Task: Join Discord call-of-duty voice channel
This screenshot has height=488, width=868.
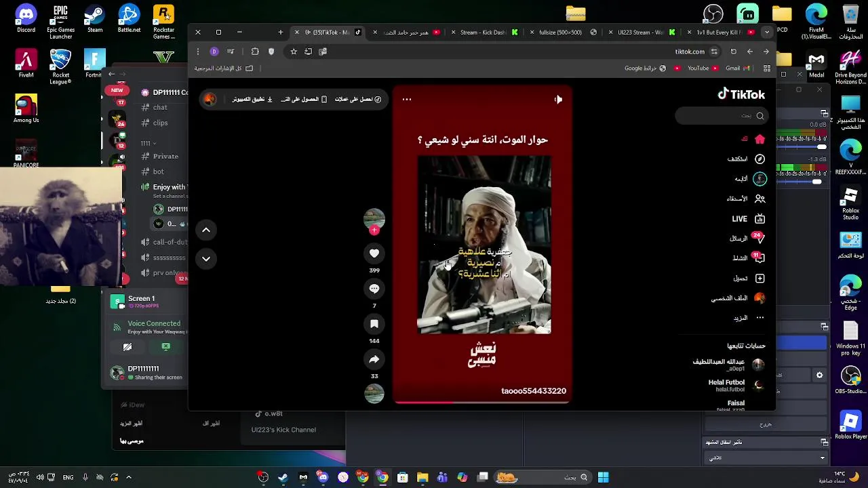Action: 165,242
